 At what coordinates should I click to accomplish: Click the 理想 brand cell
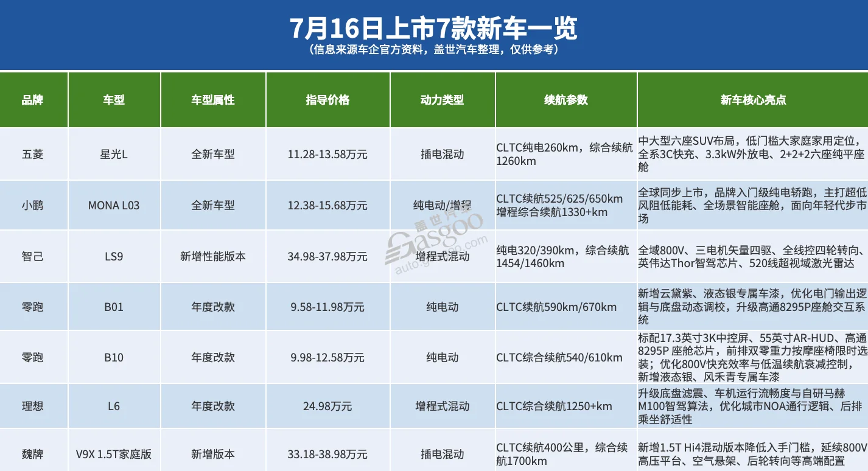tap(33, 406)
